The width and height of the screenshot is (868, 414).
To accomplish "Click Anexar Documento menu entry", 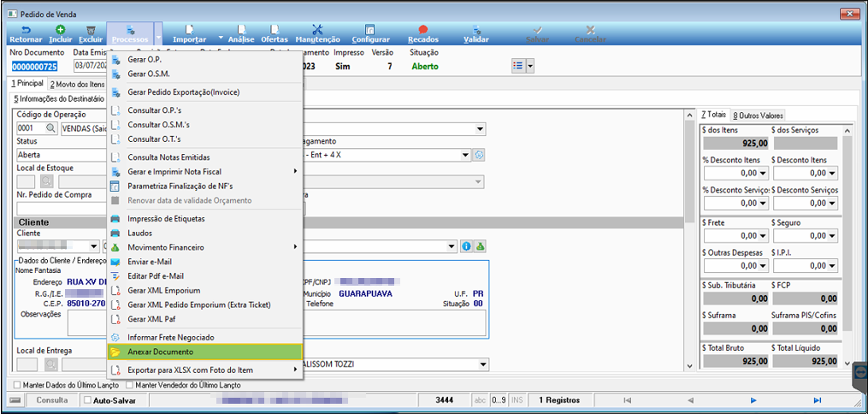I will click(x=205, y=352).
